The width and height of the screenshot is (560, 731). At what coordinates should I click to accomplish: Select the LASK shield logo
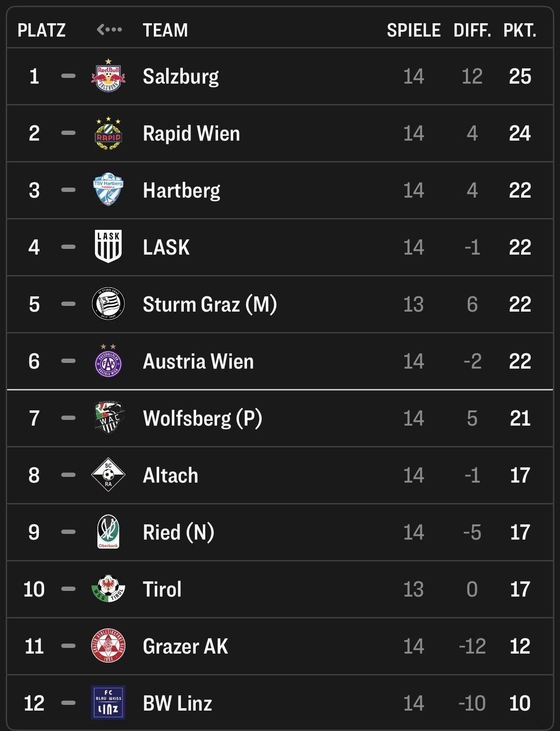click(x=108, y=247)
